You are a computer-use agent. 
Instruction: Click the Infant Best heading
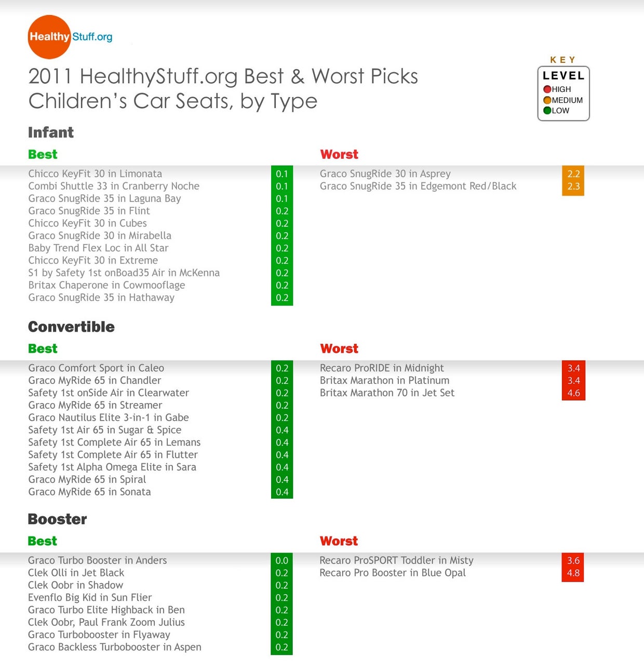pyautogui.click(x=43, y=154)
